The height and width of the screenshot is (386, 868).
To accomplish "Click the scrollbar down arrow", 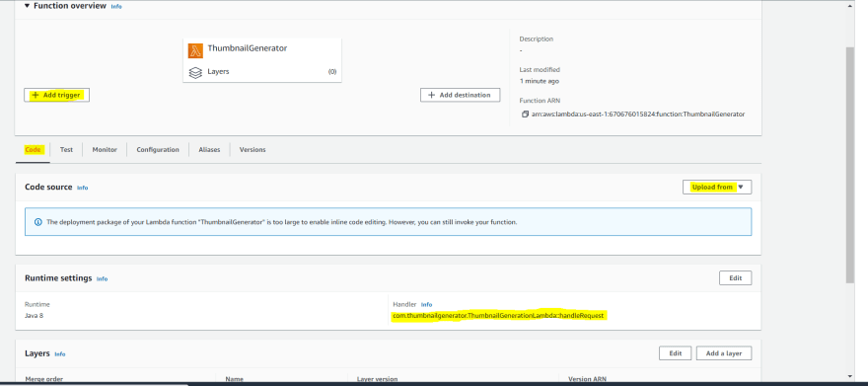I will [849, 376].
